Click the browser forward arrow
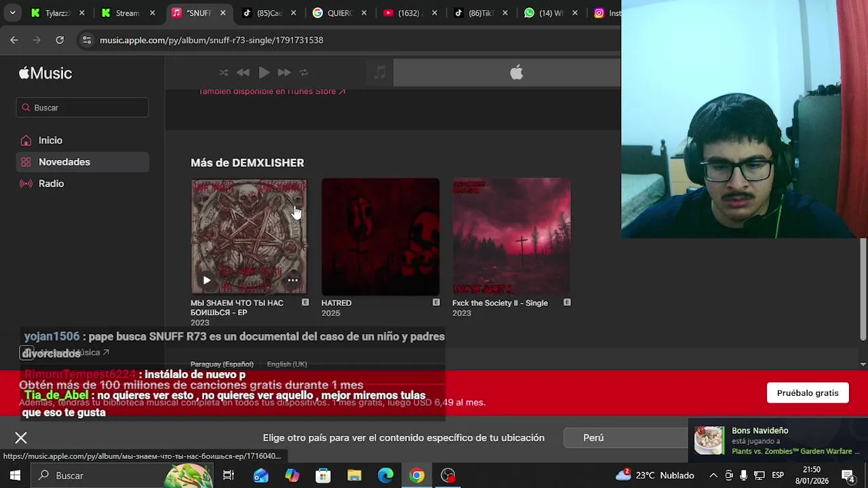The image size is (868, 488). pos(37,40)
